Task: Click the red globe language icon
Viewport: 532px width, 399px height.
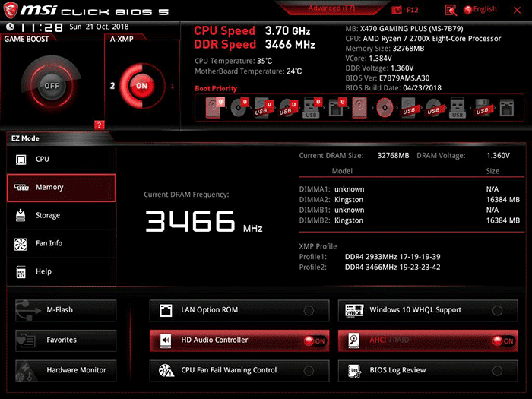Action: point(467,10)
